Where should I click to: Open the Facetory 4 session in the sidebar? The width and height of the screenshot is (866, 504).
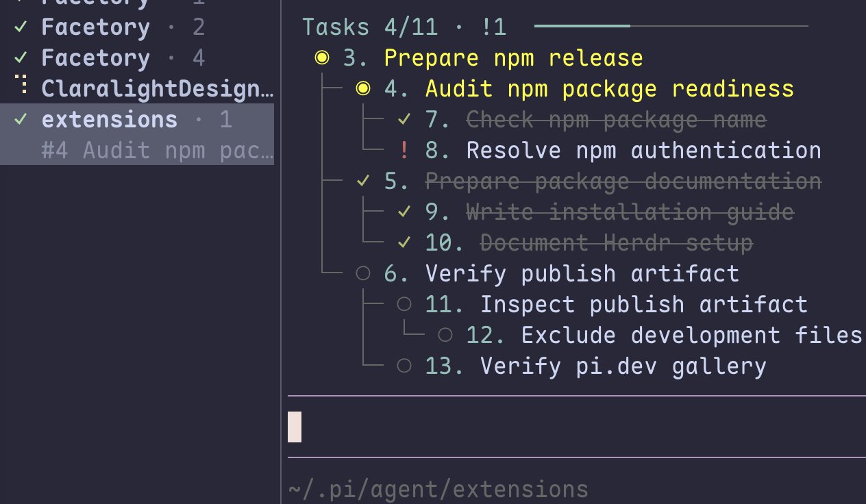coord(137,58)
